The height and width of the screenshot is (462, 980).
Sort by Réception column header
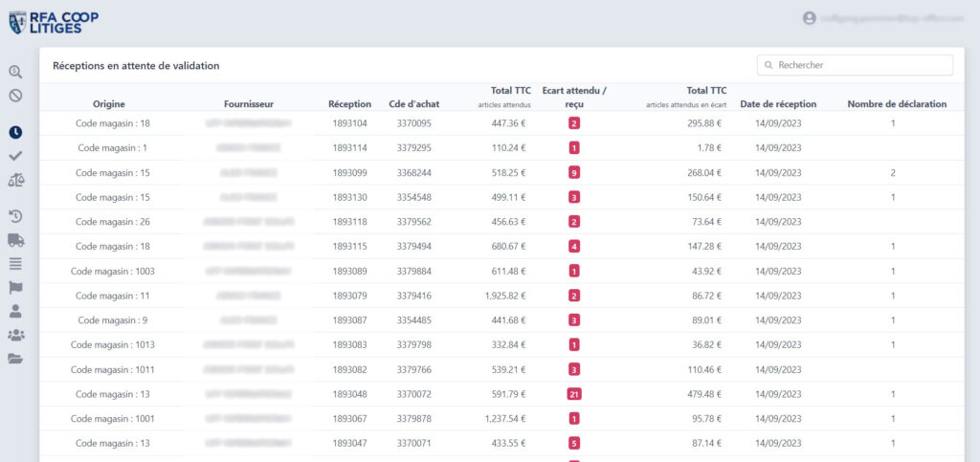[x=350, y=104]
